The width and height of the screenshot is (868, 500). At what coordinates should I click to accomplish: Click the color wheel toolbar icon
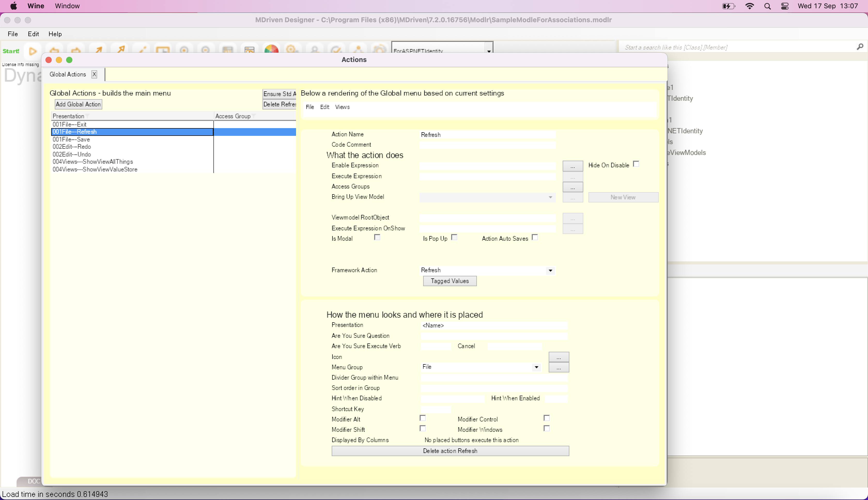click(271, 49)
